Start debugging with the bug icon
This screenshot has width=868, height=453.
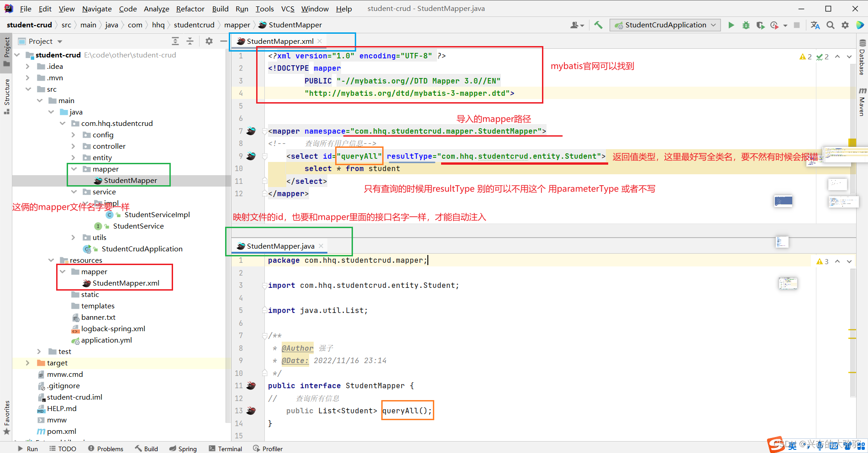746,25
